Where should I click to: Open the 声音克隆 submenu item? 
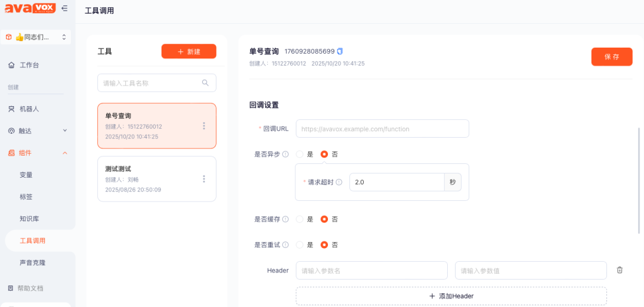tap(32, 263)
